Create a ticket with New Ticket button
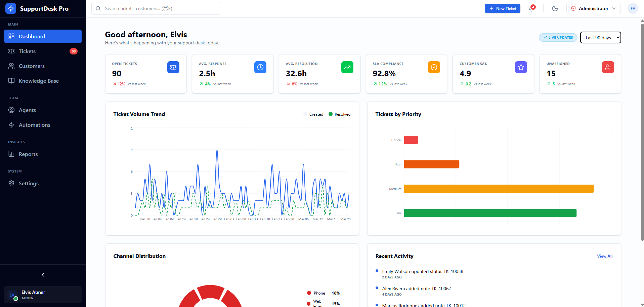The image size is (644, 307). coord(502,8)
